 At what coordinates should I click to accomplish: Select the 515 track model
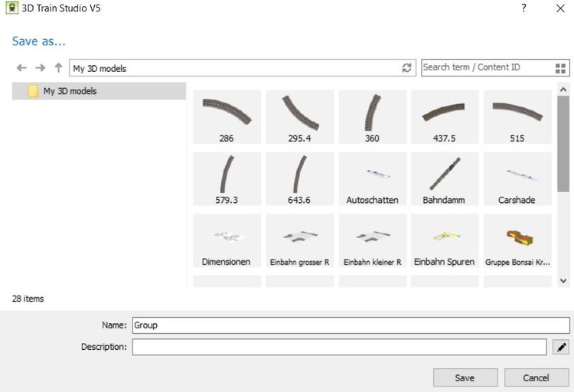(517, 117)
